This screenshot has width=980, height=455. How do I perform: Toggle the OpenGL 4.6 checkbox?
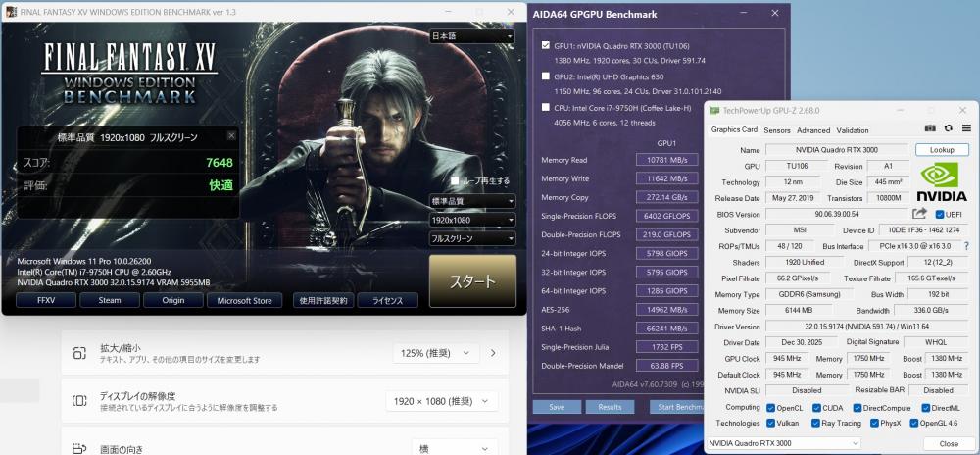tap(914, 423)
